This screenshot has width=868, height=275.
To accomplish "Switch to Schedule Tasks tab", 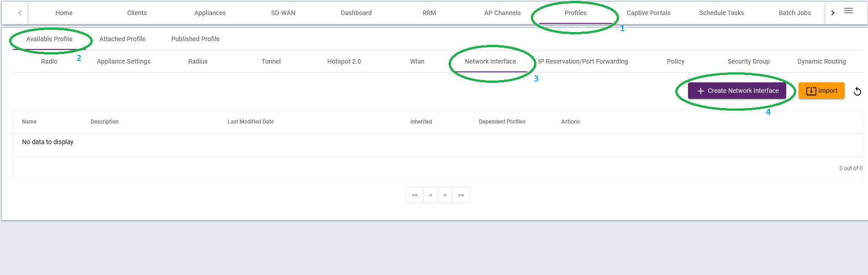I will (722, 13).
